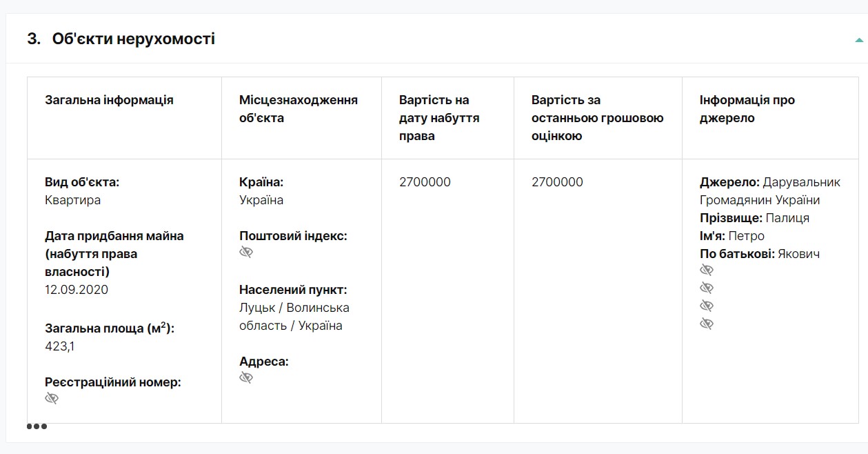The image size is (868, 454).
Task: Click hidden eye icon under Адреса
Action: coord(246,378)
